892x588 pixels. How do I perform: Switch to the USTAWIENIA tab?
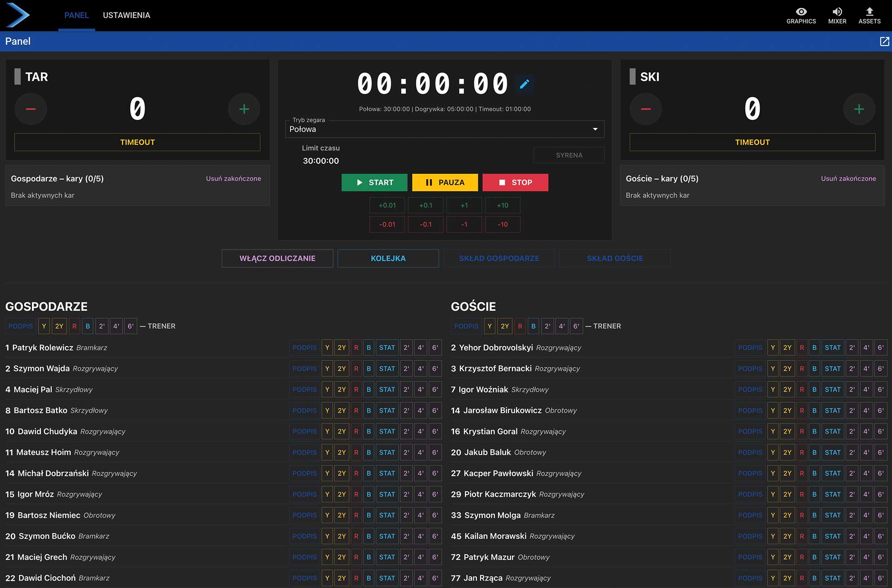point(126,15)
